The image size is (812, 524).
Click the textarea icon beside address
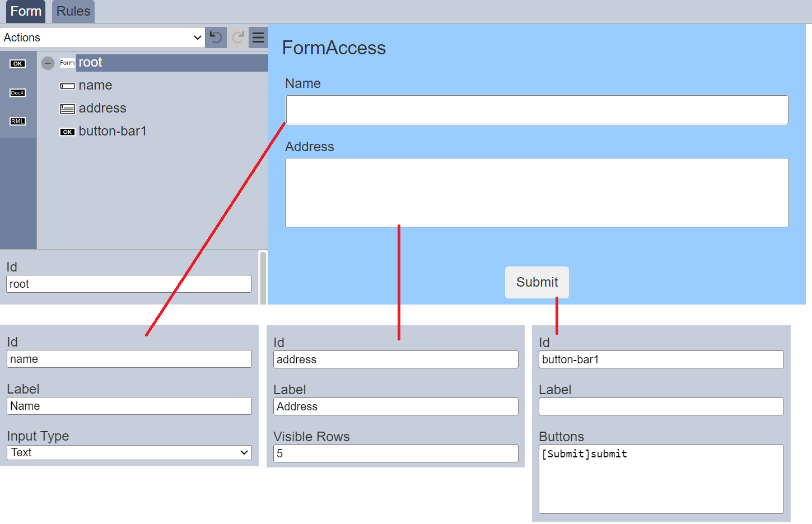67,109
